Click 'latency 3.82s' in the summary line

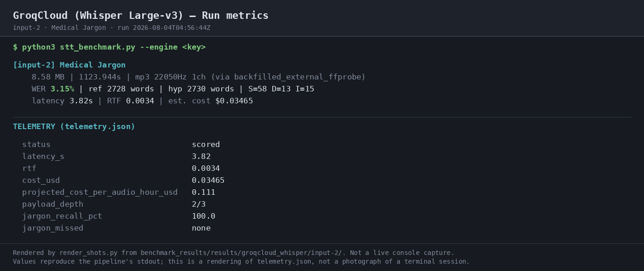pyautogui.click(x=62, y=101)
